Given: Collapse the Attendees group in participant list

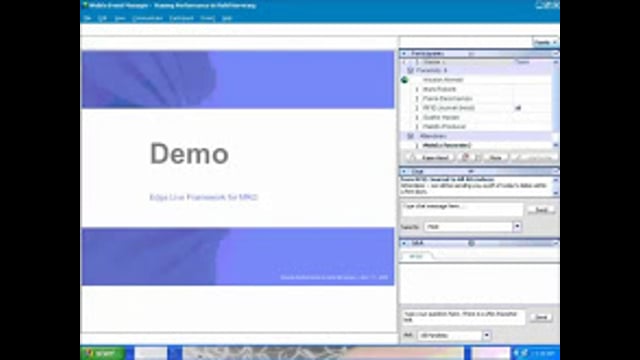Looking at the screenshot, I should point(411,136).
